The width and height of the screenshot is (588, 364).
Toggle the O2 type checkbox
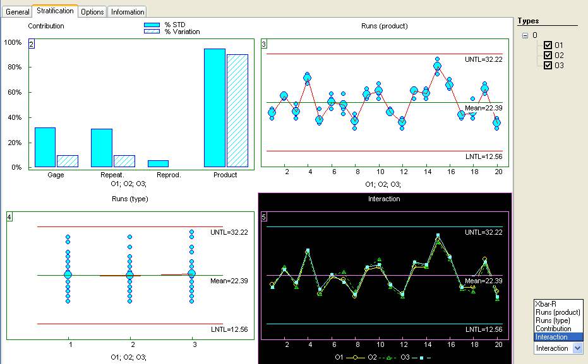click(548, 56)
